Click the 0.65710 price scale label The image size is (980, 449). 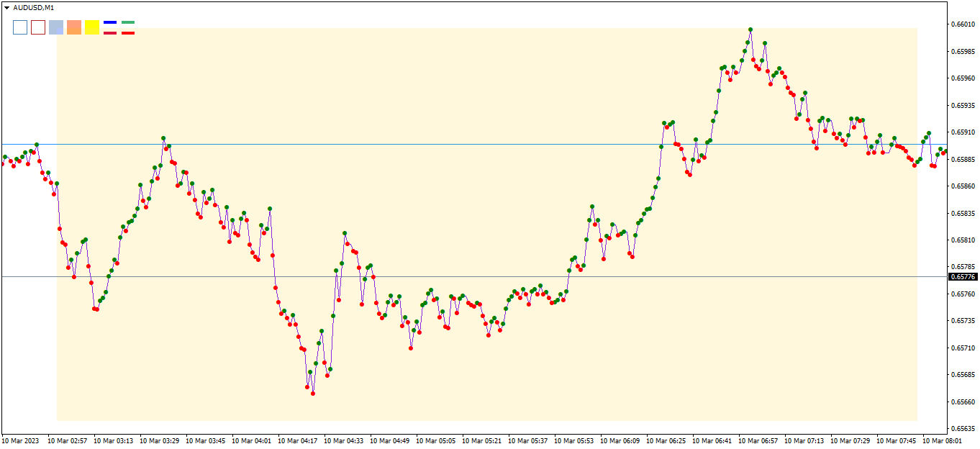[963, 348]
